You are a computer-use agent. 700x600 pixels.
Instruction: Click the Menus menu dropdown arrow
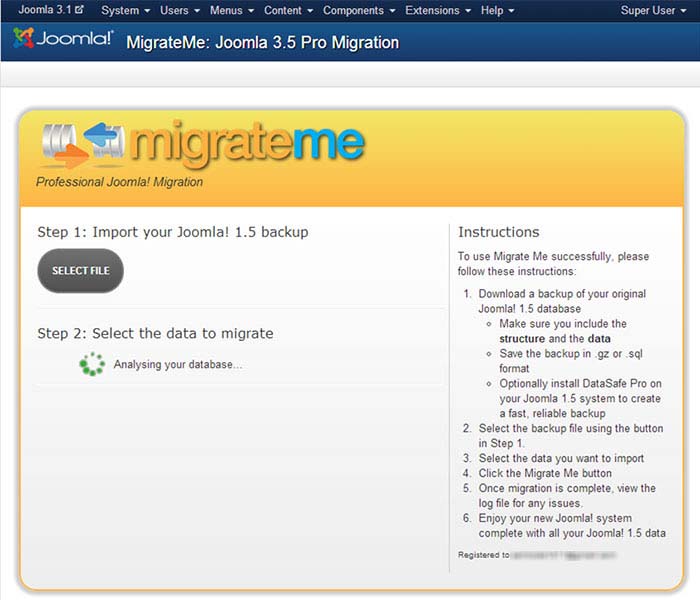[250, 11]
